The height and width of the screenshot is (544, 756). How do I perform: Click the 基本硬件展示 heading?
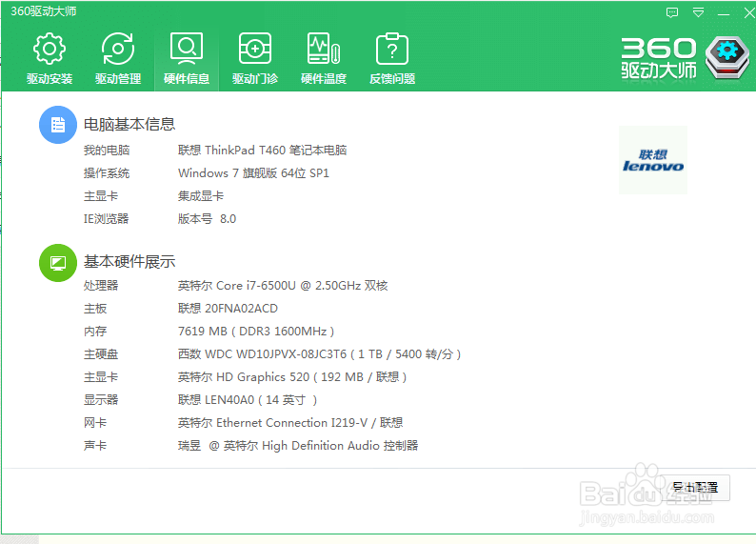(x=129, y=261)
